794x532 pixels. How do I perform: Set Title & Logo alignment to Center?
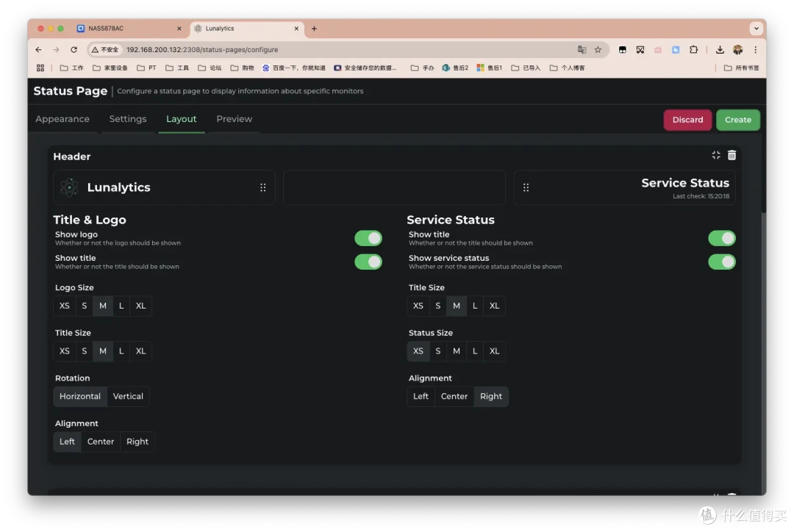[x=100, y=442]
